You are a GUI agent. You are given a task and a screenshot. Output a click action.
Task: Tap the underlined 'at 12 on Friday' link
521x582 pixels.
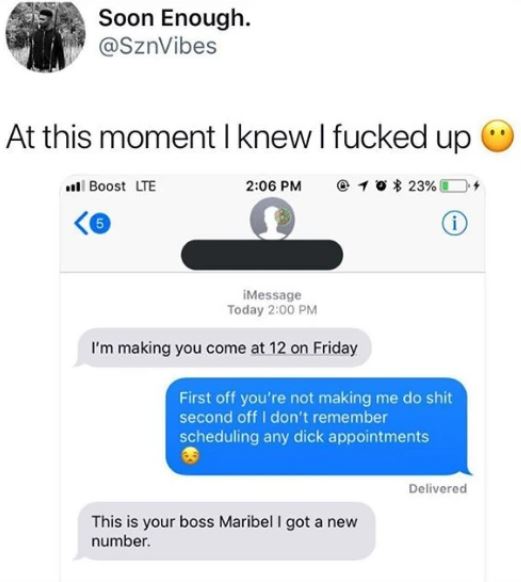(x=304, y=349)
